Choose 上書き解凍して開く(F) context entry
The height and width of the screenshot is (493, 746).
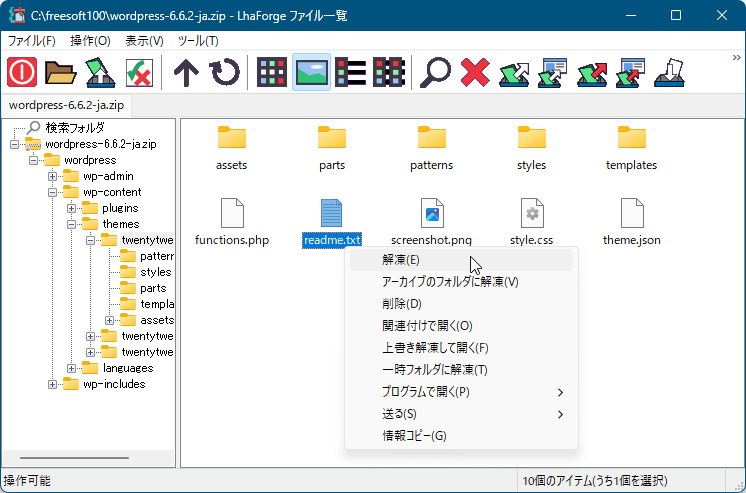[x=461, y=348]
